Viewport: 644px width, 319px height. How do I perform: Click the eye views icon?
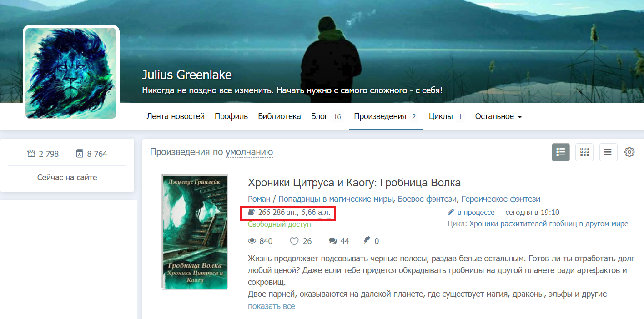[x=252, y=241]
